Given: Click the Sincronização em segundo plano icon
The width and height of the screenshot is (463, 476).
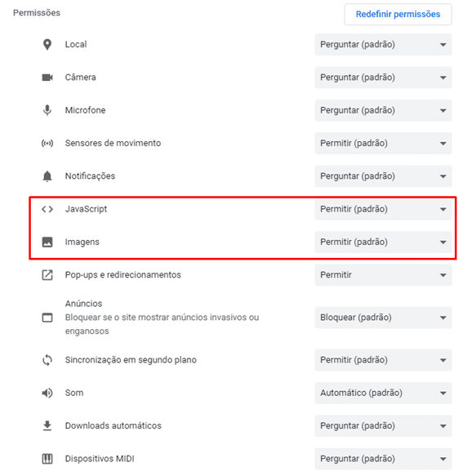Looking at the screenshot, I should [47, 360].
